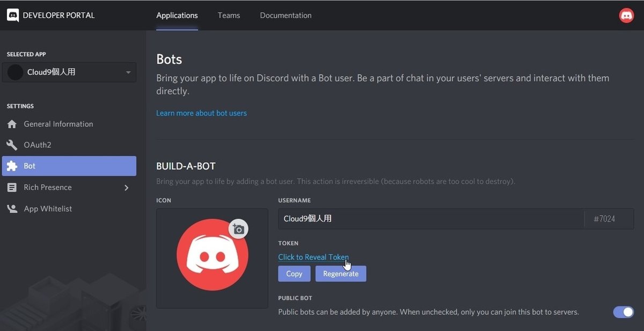
Task: Click the puzzle piece icon beside Bot
Action: tap(12, 166)
